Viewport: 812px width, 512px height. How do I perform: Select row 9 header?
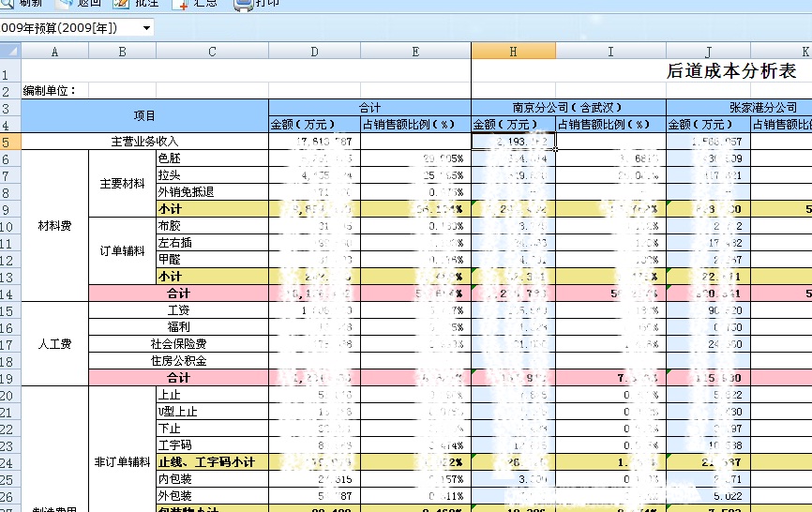[10, 209]
